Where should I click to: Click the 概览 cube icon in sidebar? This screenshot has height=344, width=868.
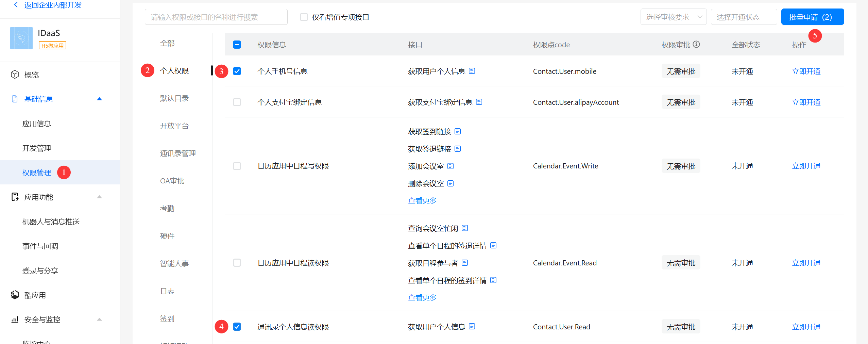[15, 75]
